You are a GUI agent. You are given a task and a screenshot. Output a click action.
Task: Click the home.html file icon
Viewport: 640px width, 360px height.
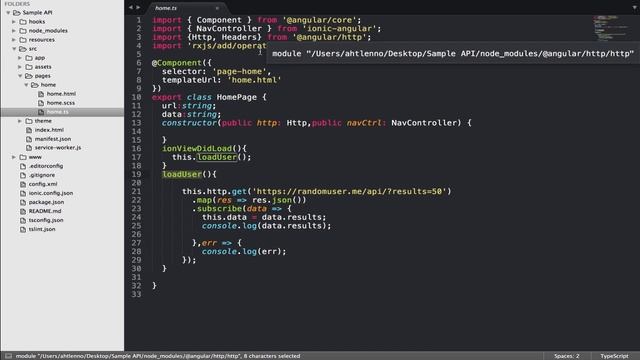click(x=41, y=94)
